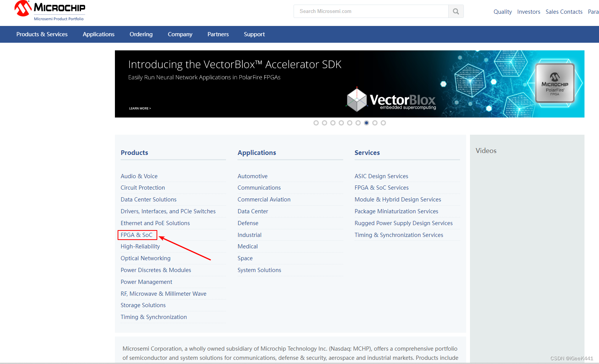Open Automotive applications
Screen dimensions: 599x364
click(x=252, y=176)
